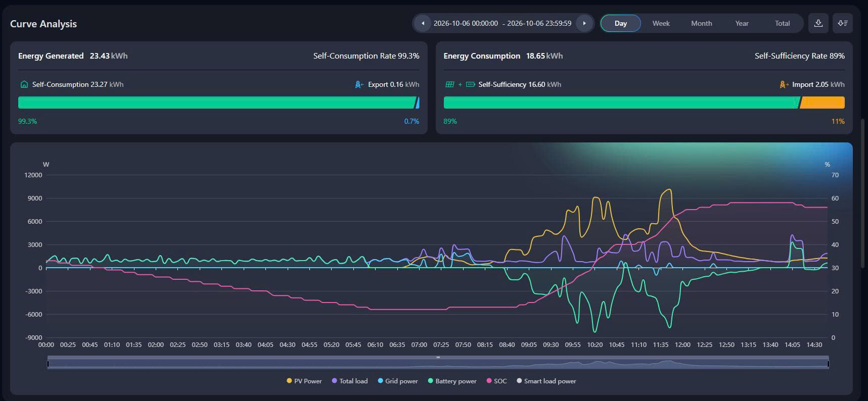
Task: Click the Export 0.16 kWh label
Action: 393,84
